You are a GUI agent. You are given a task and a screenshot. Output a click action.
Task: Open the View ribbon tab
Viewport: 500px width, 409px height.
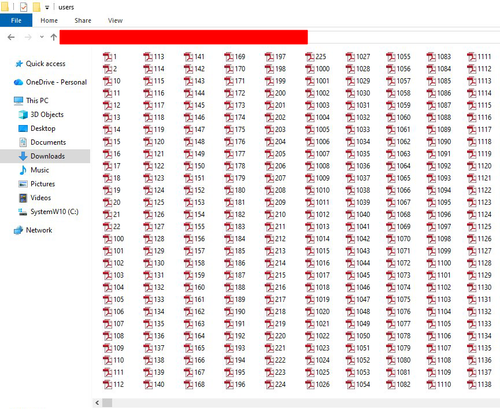(115, 20)
